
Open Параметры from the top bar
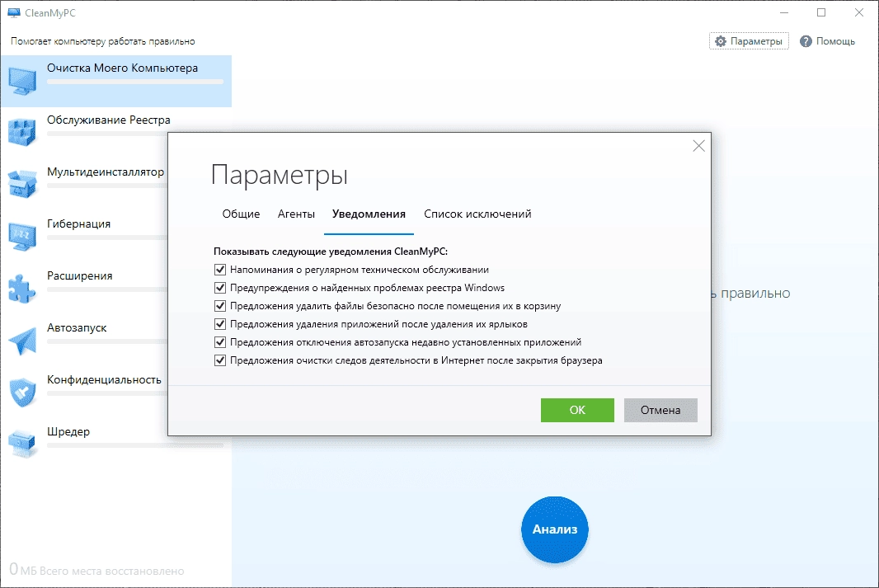[749, 41]
